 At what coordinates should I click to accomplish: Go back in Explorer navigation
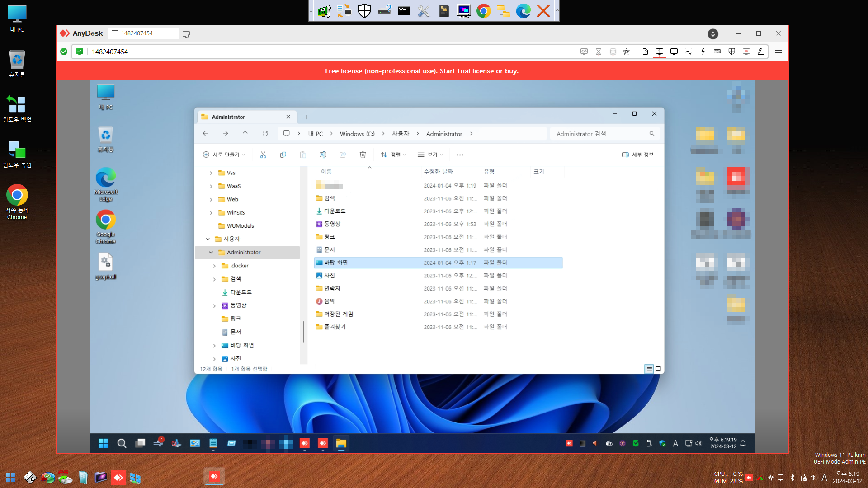(205, 134)
